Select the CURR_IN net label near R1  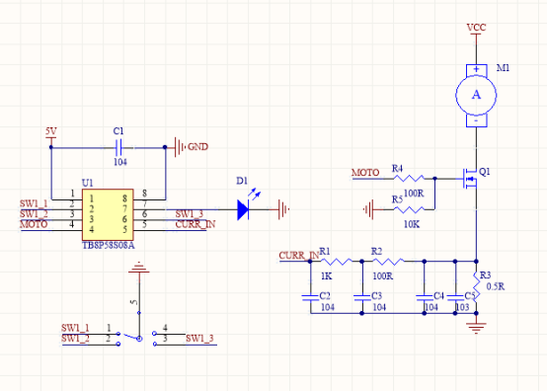(x=299, y=256)
